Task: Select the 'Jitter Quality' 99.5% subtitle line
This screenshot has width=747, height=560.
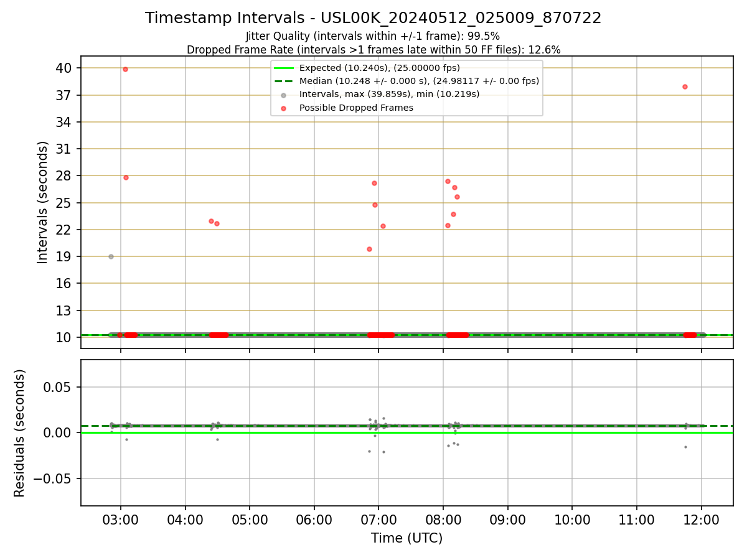Action: click(373, 36)
